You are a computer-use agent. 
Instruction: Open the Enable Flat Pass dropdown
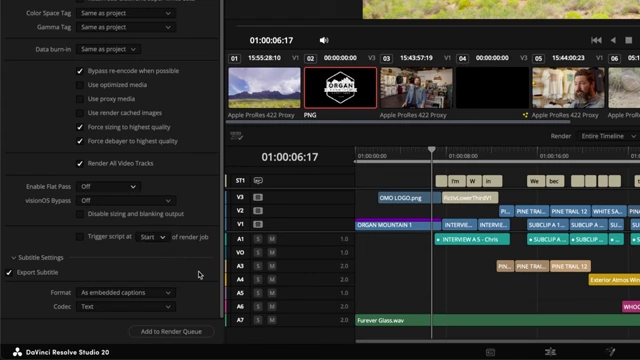tap(108, 187)
